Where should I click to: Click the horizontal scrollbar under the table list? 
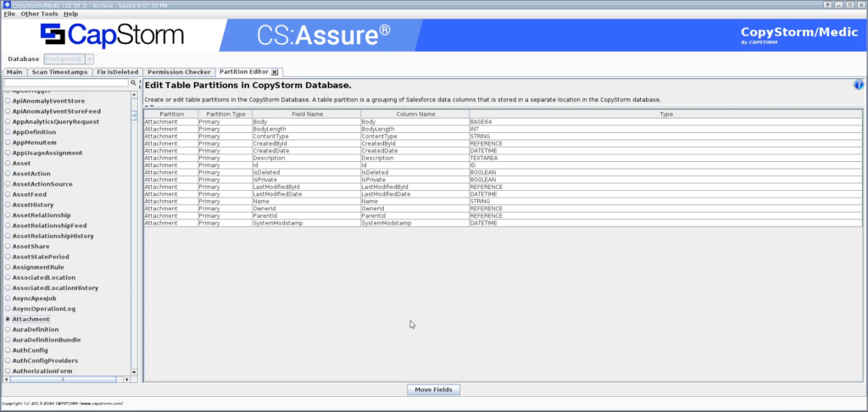64,380
